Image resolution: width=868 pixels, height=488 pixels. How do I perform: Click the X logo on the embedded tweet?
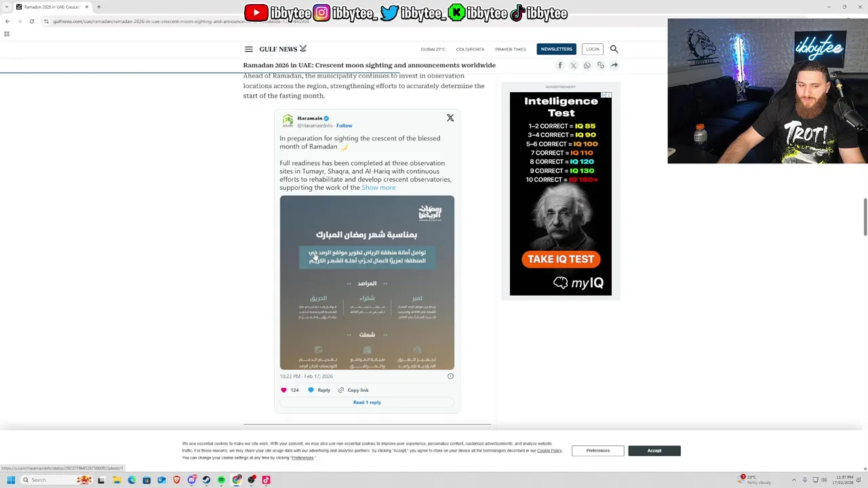pyautogui.click(x=450, y=118)
